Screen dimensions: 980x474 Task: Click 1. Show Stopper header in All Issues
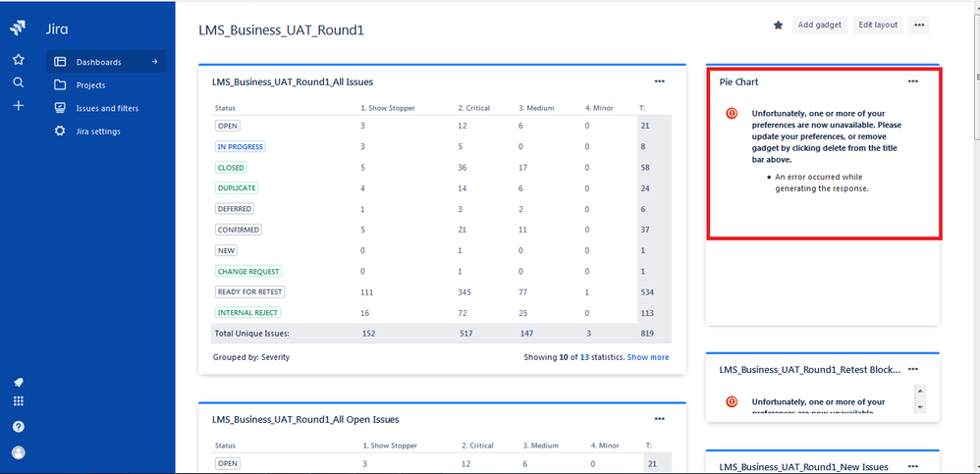[x=388, y=108]
